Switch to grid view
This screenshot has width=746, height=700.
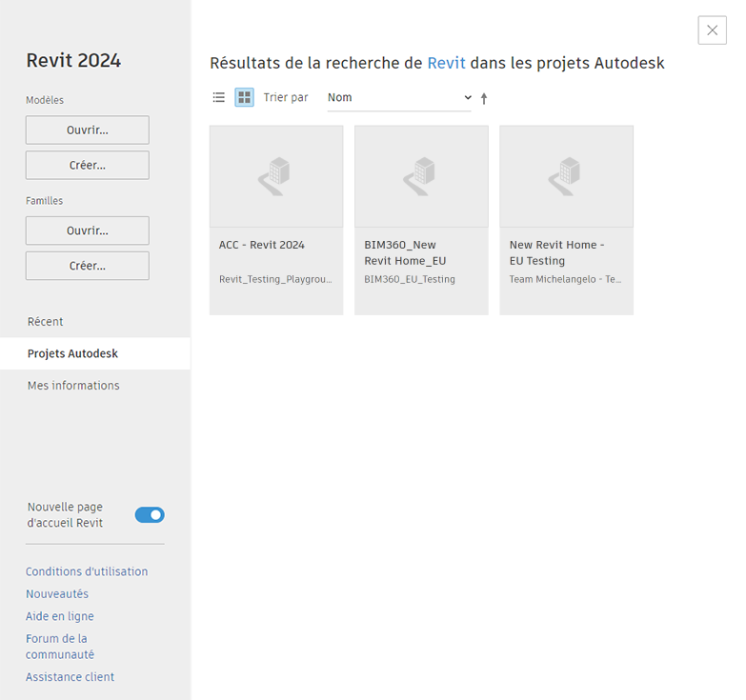245,97
